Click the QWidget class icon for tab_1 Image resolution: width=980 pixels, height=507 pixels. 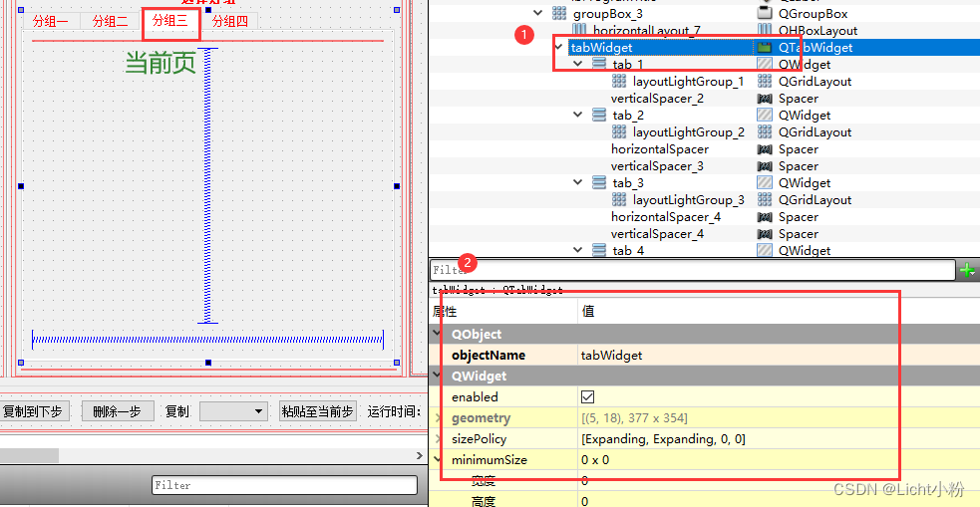tap(764, 64)
